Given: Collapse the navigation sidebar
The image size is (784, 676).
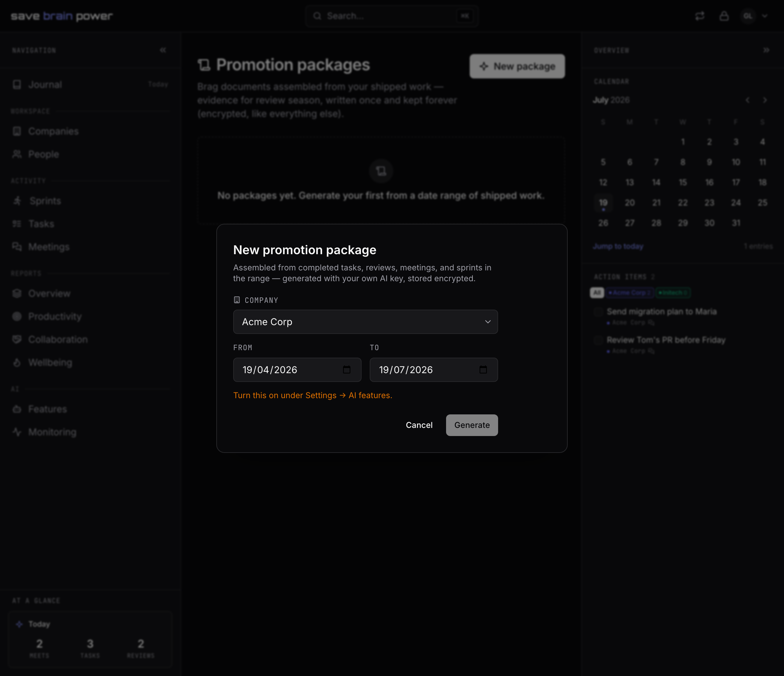Looking at the screenshot, I should point(163,50).
